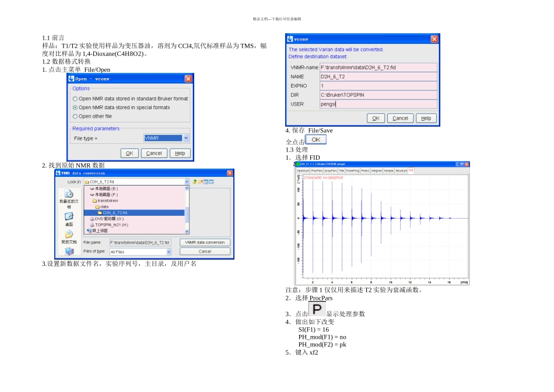Open Recent Documents shortcut icon
Screen dimensions: 554x392
pos(69,194)
